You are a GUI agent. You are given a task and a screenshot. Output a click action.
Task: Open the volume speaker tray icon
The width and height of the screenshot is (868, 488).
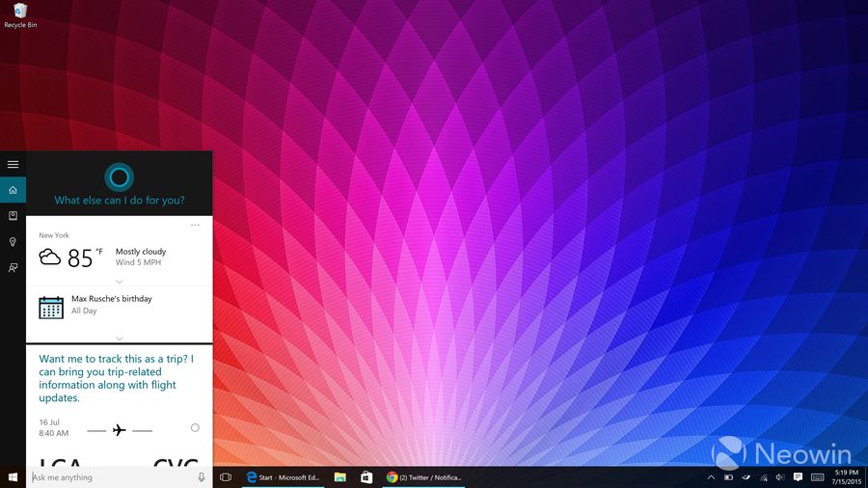click(x=780, y=477)
